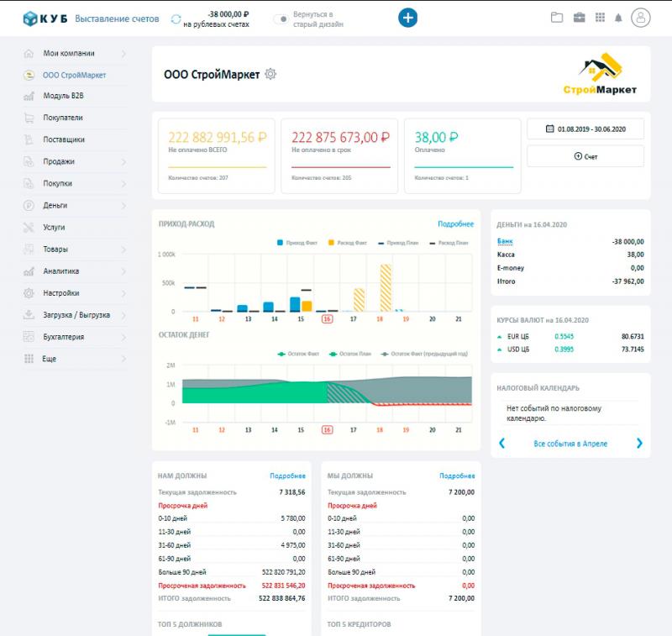
Task: Expand the Аналитика sidebar section
Action: [x=76, y=271]
